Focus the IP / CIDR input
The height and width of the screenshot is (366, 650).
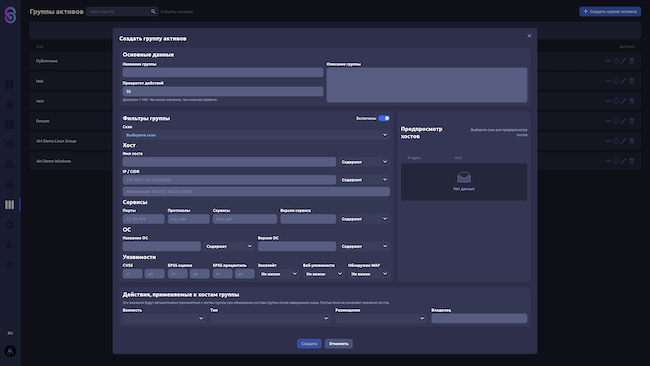tap(229, 179)
